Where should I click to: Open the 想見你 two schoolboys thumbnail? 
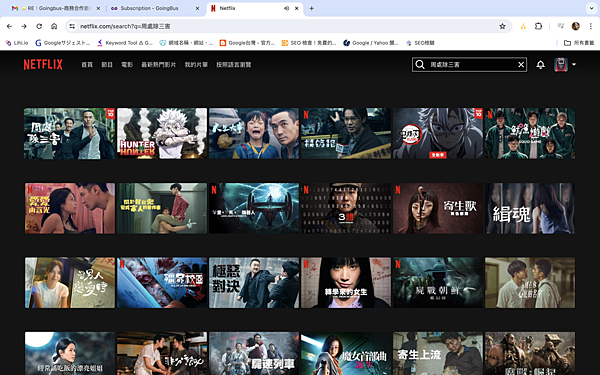(530, 282)
